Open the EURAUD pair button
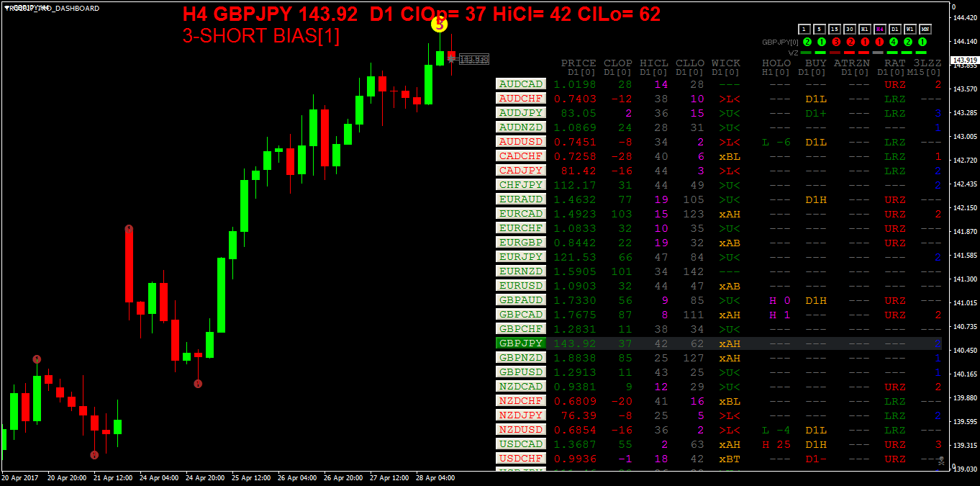The width and height of the screenshot is (980, 486). [x=521, y=199]
